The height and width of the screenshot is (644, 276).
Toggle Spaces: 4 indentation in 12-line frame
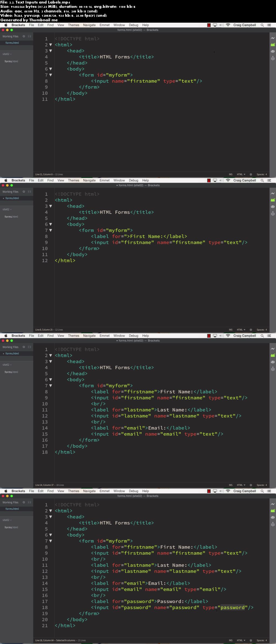click(x=262, y=330)
